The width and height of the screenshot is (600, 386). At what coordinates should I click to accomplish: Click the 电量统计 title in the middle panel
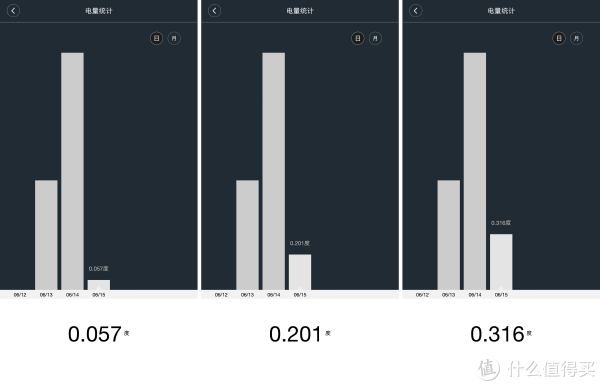[x=300, y=11]
